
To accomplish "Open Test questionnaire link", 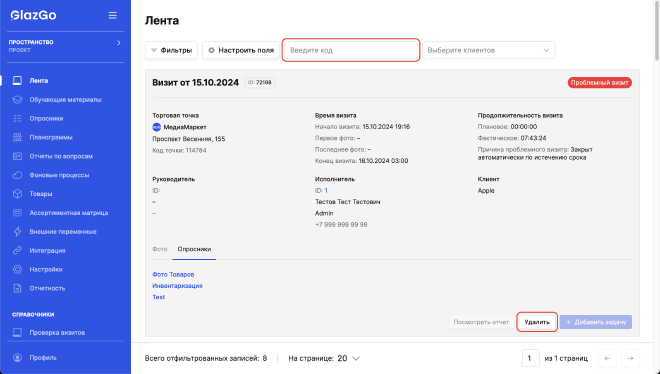I will click(159, 297).
